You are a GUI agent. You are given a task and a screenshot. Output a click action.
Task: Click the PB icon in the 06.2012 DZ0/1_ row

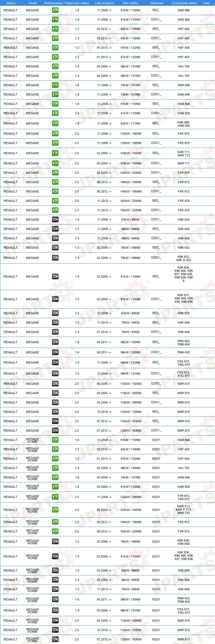55,191
